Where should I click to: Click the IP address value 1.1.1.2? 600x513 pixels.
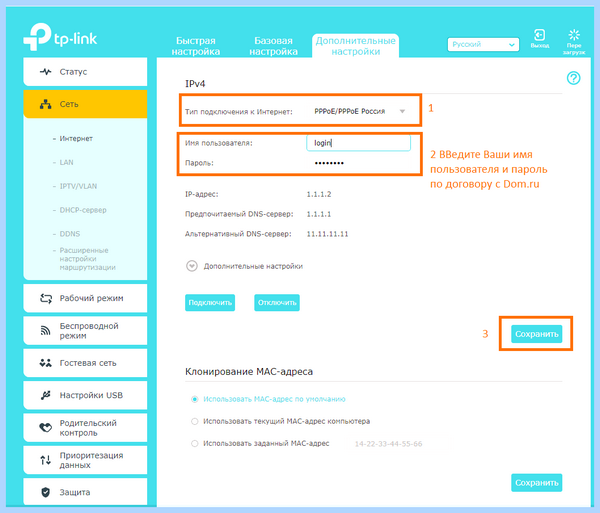(319, 194)
